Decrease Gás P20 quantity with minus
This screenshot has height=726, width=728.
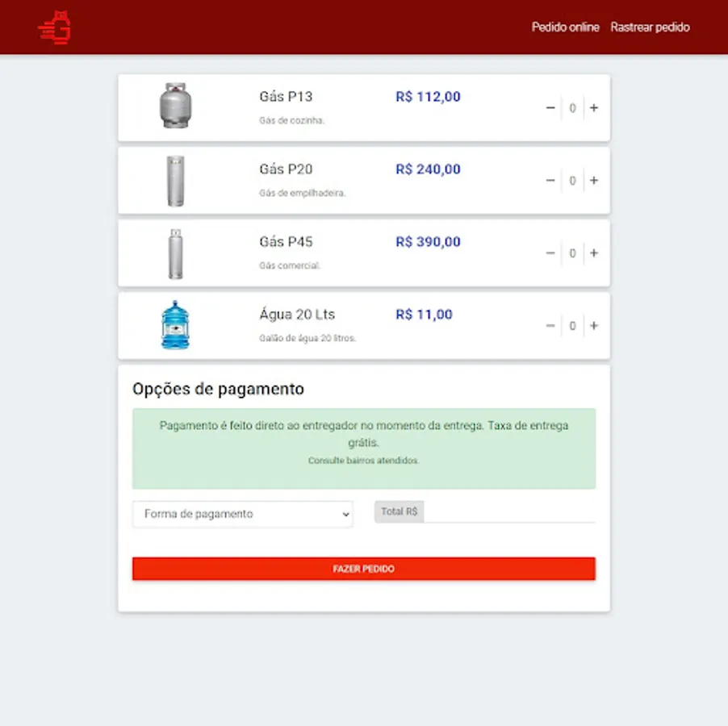coord(550,181)
